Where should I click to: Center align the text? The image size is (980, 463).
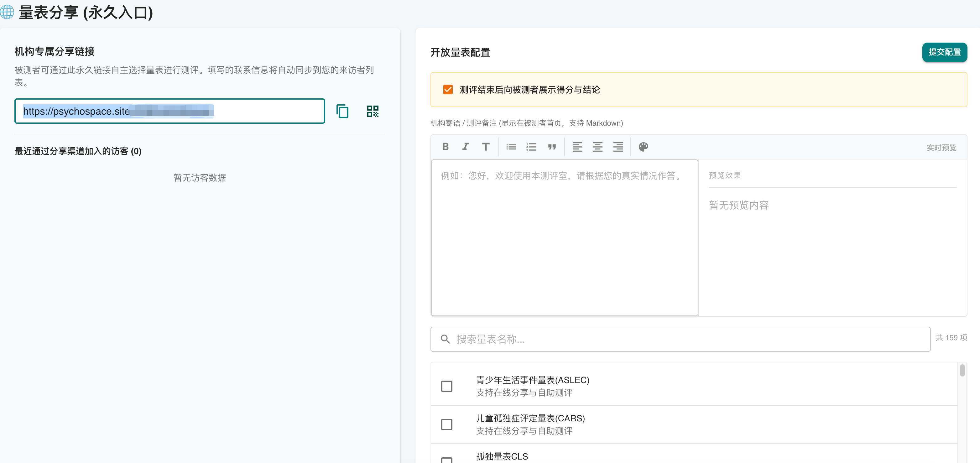click(x=597, y=147)
